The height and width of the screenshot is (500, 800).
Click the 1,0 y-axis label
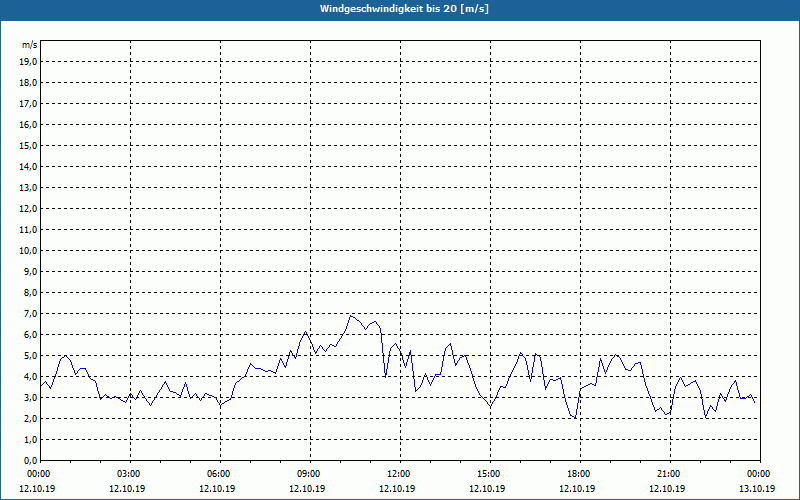[30, 439]
